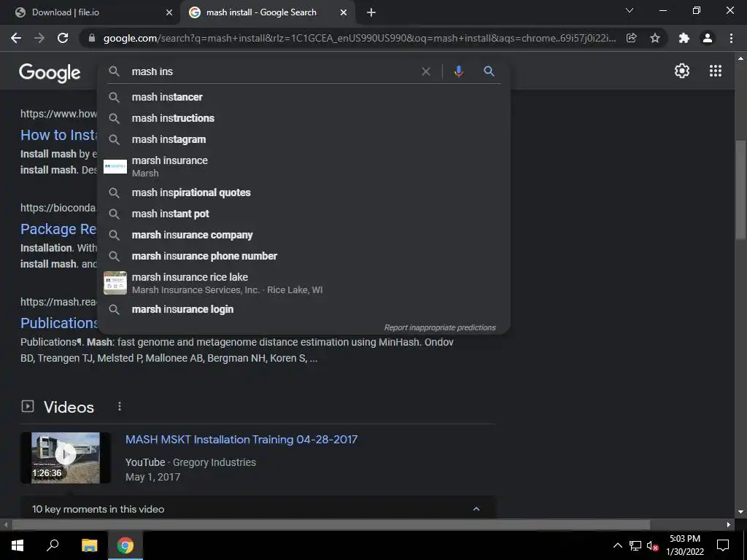Image resolution: width=747 pixels, height=560 pixels.
Task: Click the share page icon in address bar
Action: tap(631, 38)
